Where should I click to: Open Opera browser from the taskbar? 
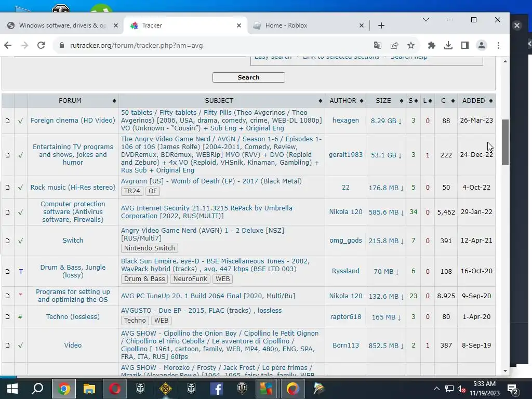(115, 389)
